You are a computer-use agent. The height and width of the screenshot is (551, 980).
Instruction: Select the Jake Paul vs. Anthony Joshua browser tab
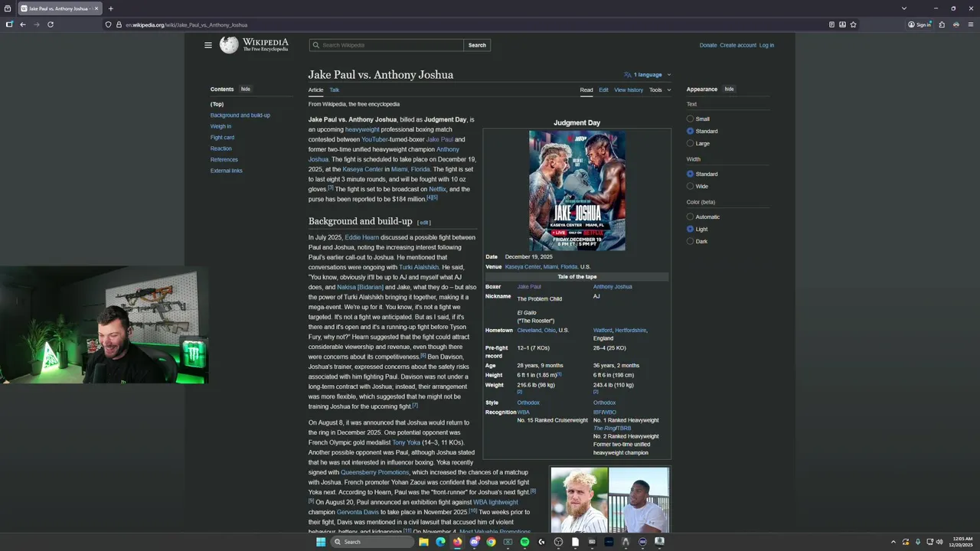tap(60, 8)
